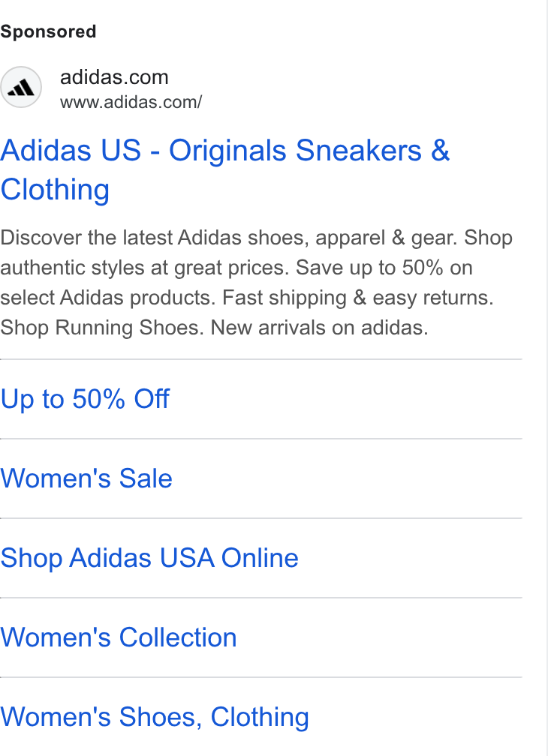Click the Originals Sneakers words in the headline
This screenshot has width=548, height=756.
[295, 150]
